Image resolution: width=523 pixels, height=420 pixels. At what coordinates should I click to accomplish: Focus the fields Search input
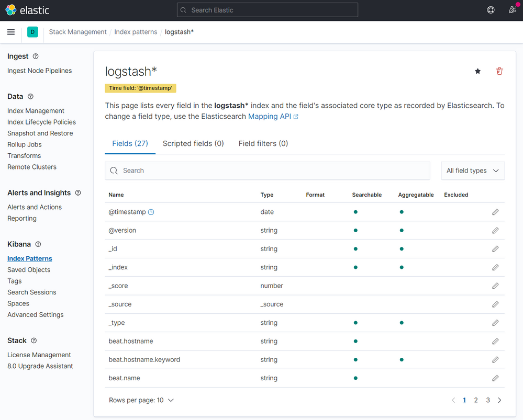[x=267, y=171]
